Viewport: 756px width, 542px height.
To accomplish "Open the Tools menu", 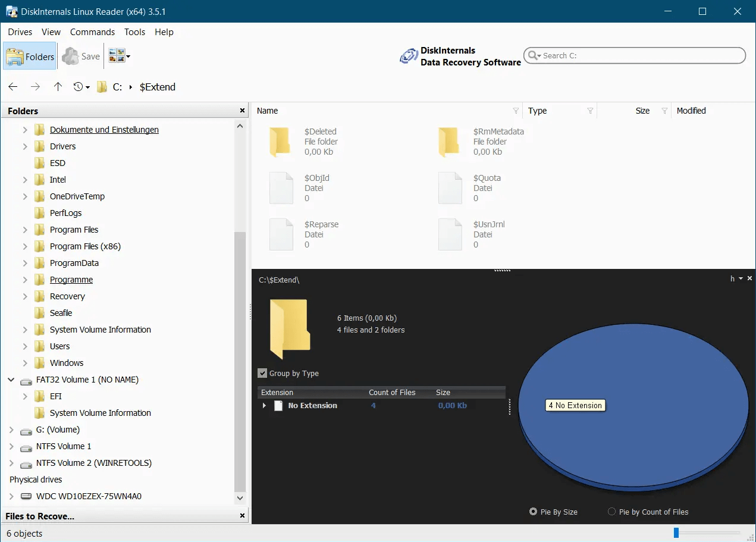I will [x=134, y=32].
